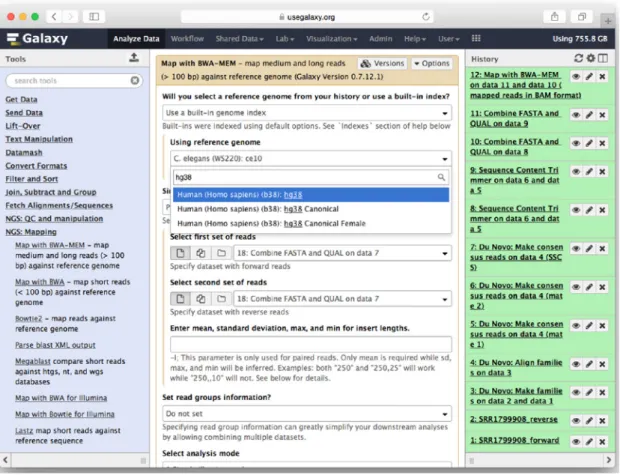Screen dimensions: 620x475
Task: Expand the Shared Data menu
Action: [x=239, y=39]
